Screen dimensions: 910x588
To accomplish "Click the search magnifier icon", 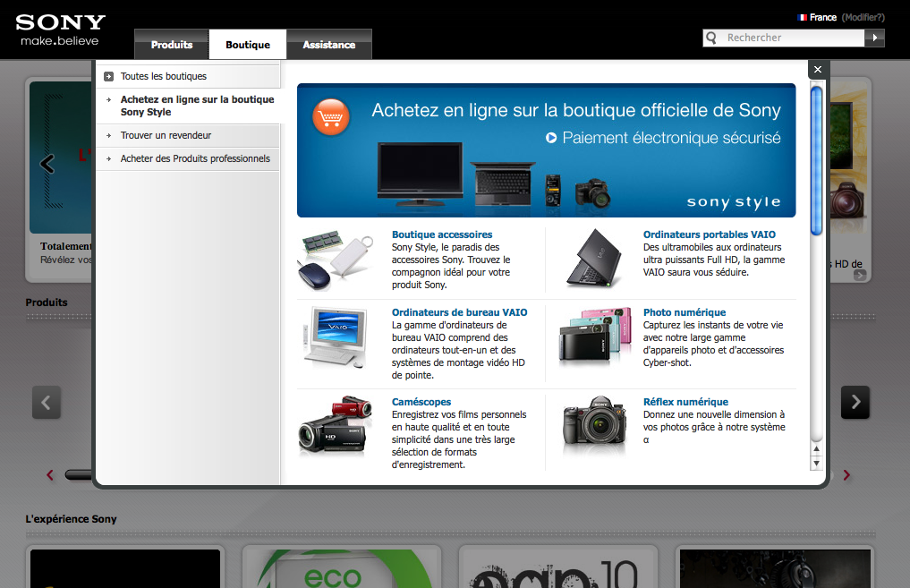I will point(711,38).
